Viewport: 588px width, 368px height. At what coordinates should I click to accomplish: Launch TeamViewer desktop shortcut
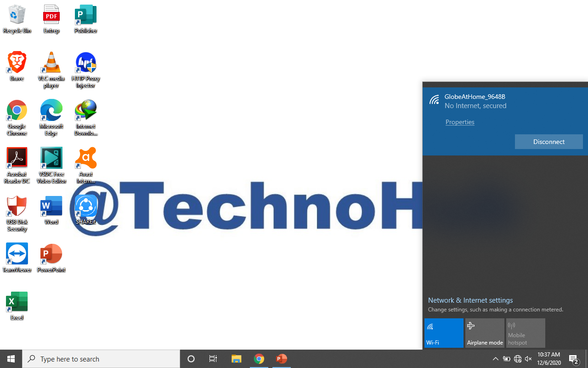17,258
